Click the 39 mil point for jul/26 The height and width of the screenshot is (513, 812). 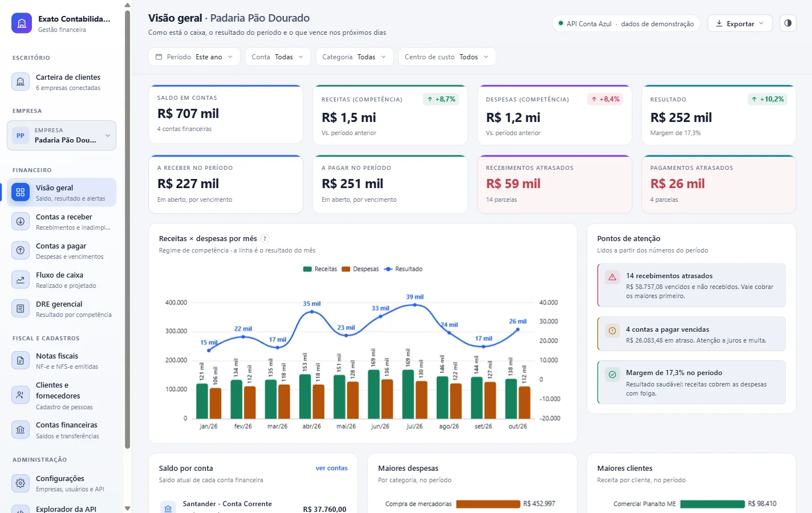[415, 305]
